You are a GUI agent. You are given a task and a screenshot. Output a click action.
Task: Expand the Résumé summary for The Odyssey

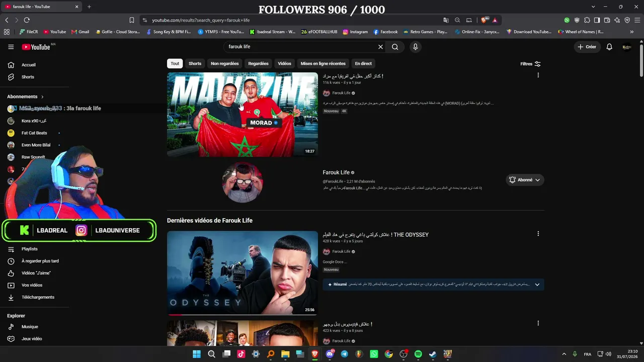click(x=433, y=285)
